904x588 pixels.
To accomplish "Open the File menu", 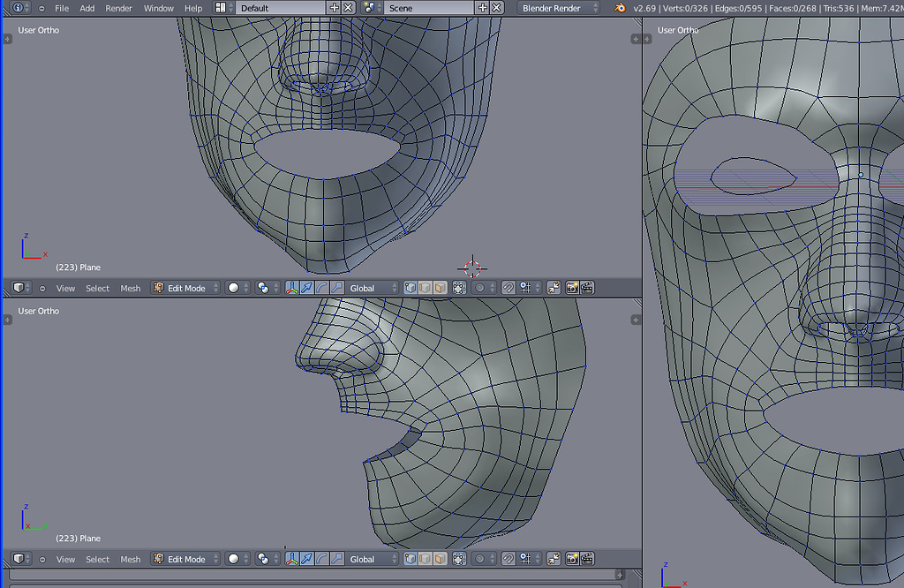I will 62,8.
